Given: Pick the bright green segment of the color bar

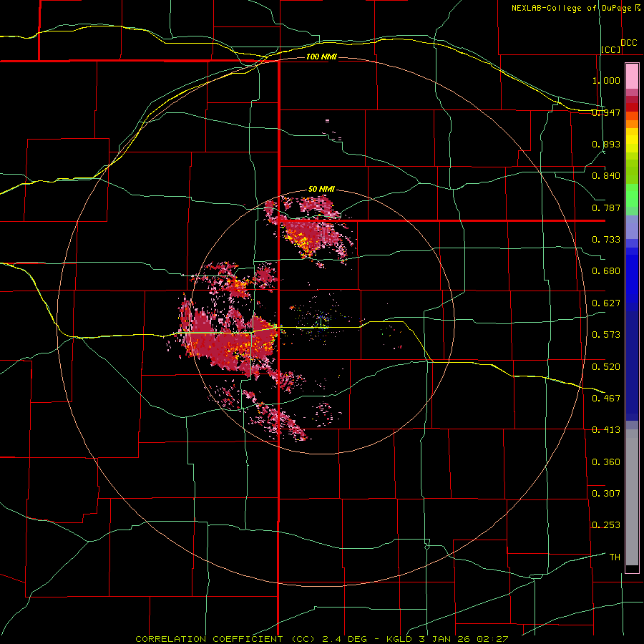Looking at the screenshot, I should (632, 195).
